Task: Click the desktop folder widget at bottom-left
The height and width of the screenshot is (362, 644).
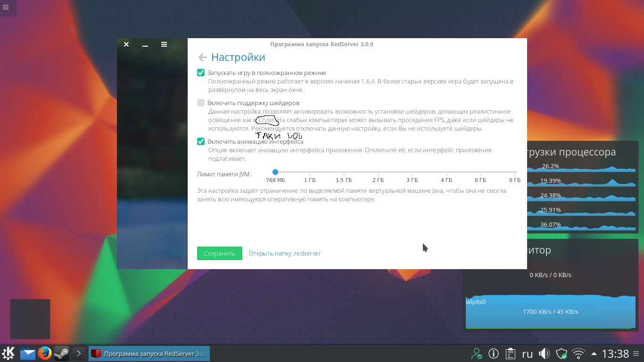Action: (30, 319)
